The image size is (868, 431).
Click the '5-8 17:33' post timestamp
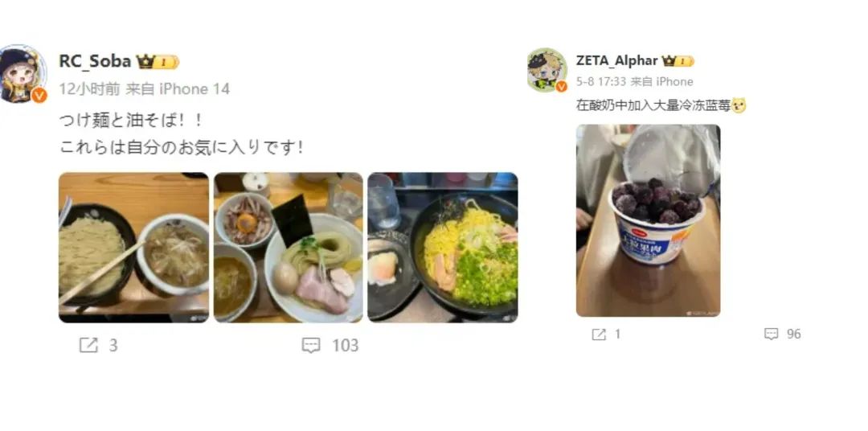600,81
